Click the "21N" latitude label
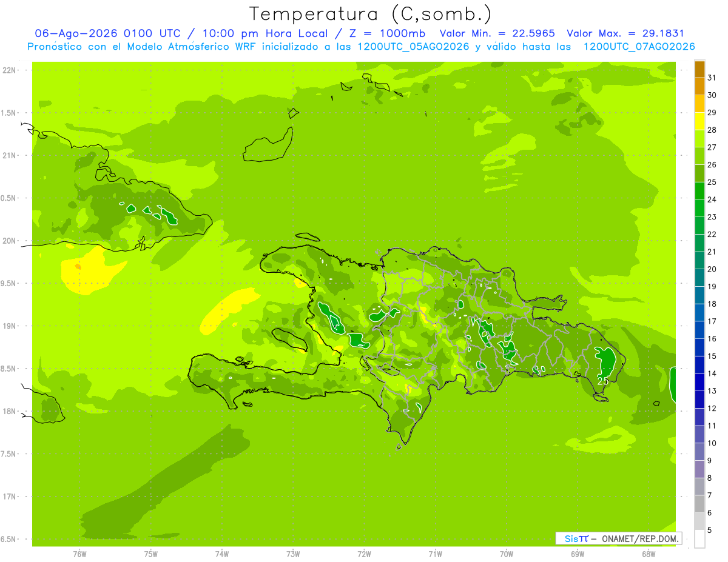Image resolution: width=728 pixels, height=562 pixels. (x=9, y=156)
